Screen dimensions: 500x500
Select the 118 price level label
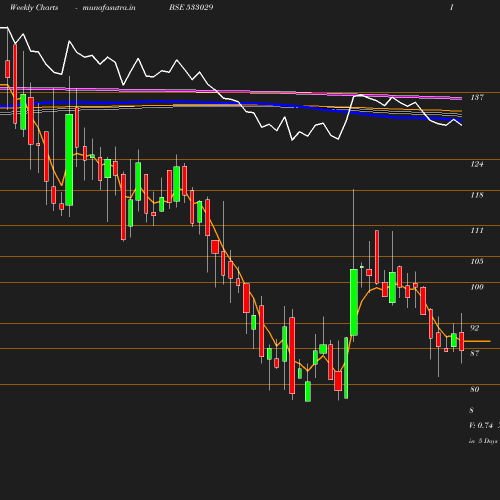[477, 195]
